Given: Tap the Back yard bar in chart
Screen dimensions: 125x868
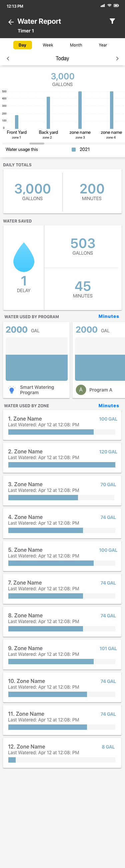Looking at the screenshot, I should click(x=48, y=113).
